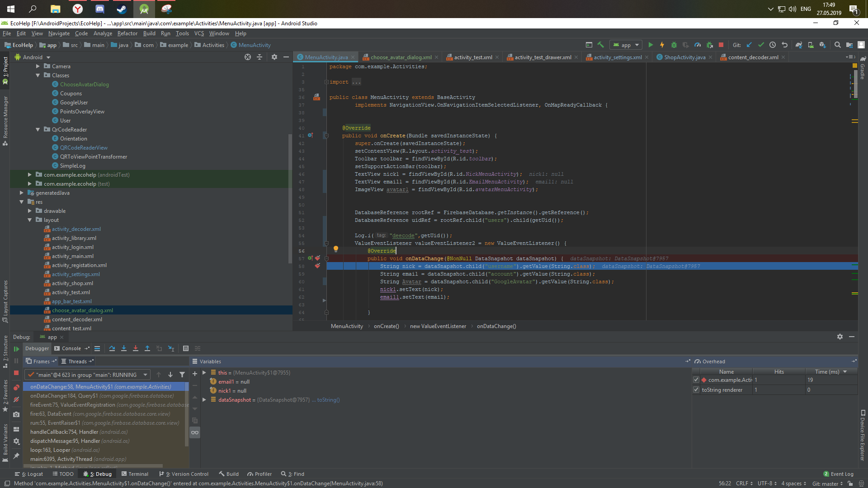Open the Android project view dropdown

click(x=33, y=57)
